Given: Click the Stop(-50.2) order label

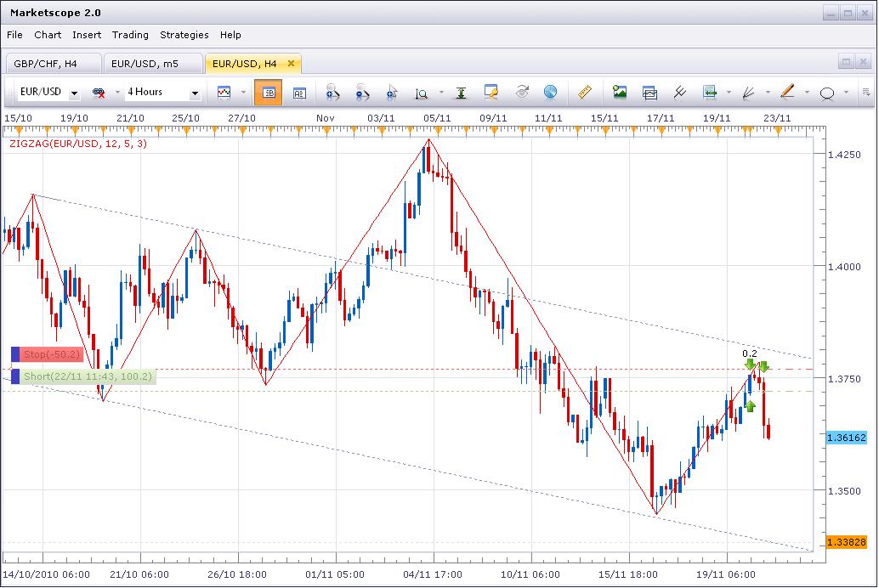Looking at the screenshot, I should [x=52, y=354].
